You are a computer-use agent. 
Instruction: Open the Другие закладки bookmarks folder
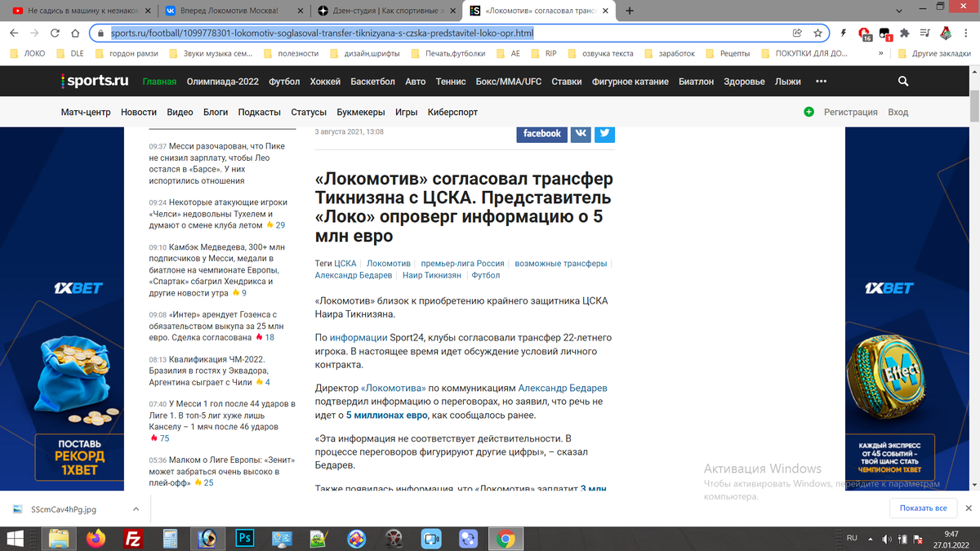pos(935,53)
